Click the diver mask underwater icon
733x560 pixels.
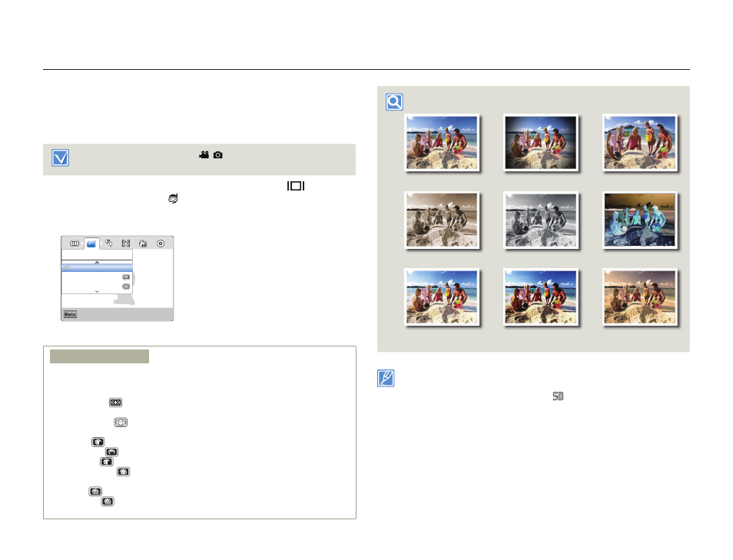(173, 199)
